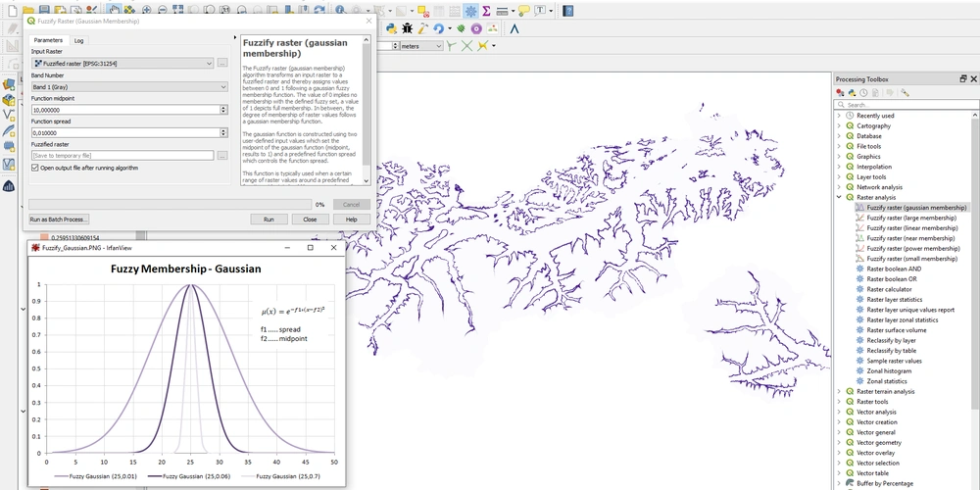
Task: Click the Function spread value field
Action: click(x=125, y=132)
